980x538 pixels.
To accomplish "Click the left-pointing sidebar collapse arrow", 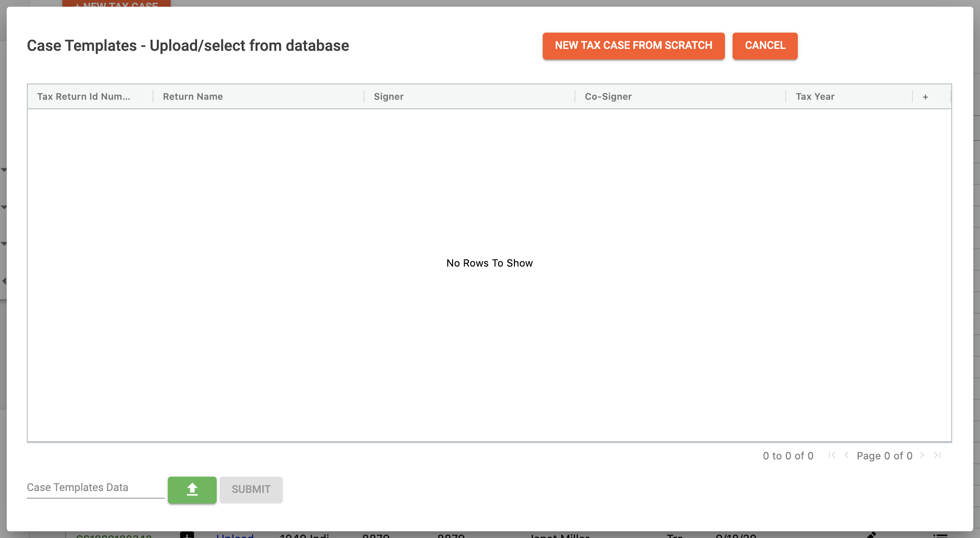I will click(4, 281).
